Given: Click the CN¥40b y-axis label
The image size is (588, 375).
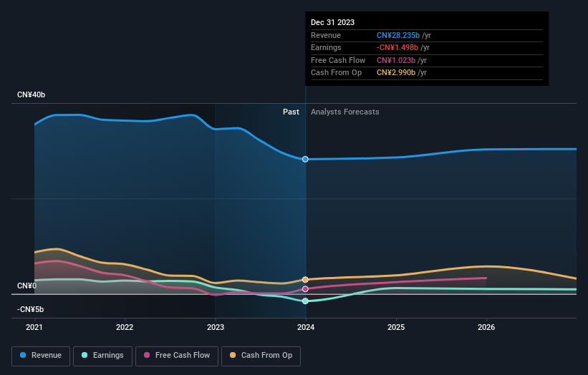Looking at the screenshot, I should click(x=31, y=94).
